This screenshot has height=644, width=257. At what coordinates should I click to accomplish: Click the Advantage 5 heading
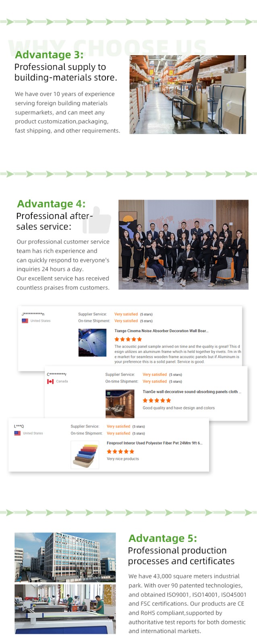[163, 538]
